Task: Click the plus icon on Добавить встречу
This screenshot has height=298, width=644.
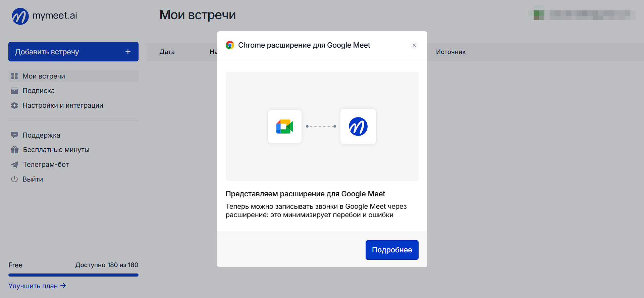Action: click(128, 52)
